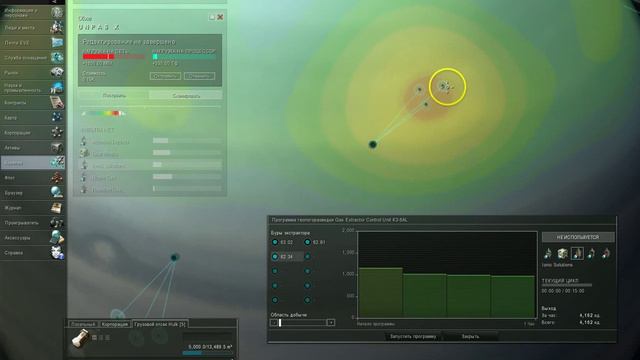
Task: Open the EVE mail icon in sidebar
Action: tap(57, 42)
